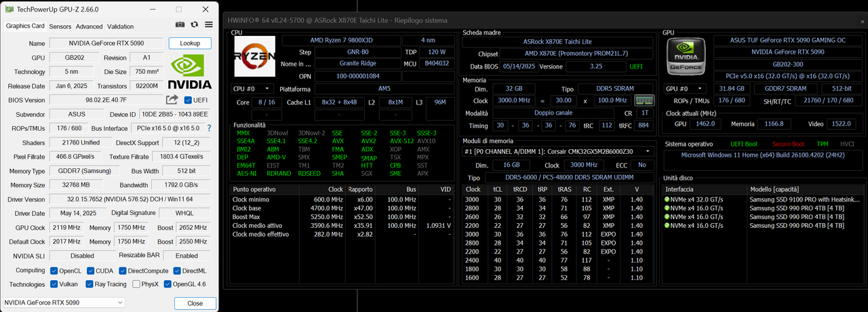The height and width of the screenshot is (312, 868).
Task: Click the GPU-Z screenshot camera icon
Action: coord(180,25)
